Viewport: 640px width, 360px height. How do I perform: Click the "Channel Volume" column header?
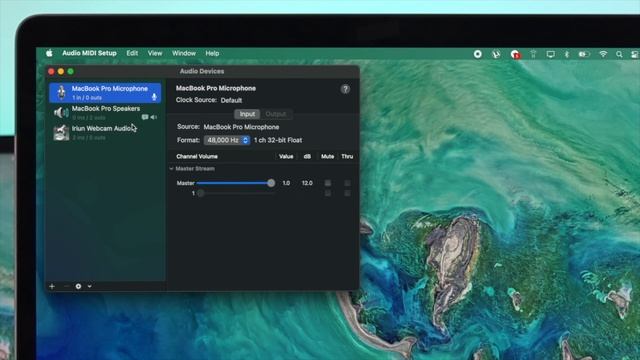point(197,156)
